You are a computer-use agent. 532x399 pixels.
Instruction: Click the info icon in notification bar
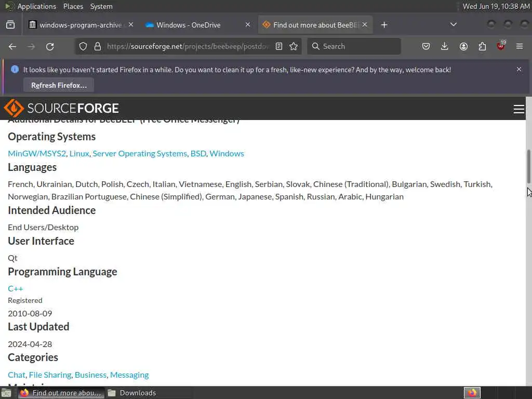(x=15, y=69)
